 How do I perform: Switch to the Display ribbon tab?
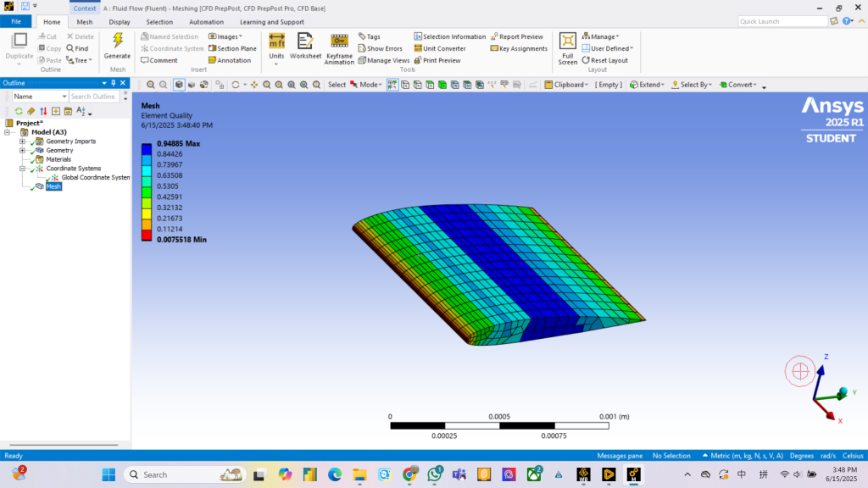tap(120, 22)
